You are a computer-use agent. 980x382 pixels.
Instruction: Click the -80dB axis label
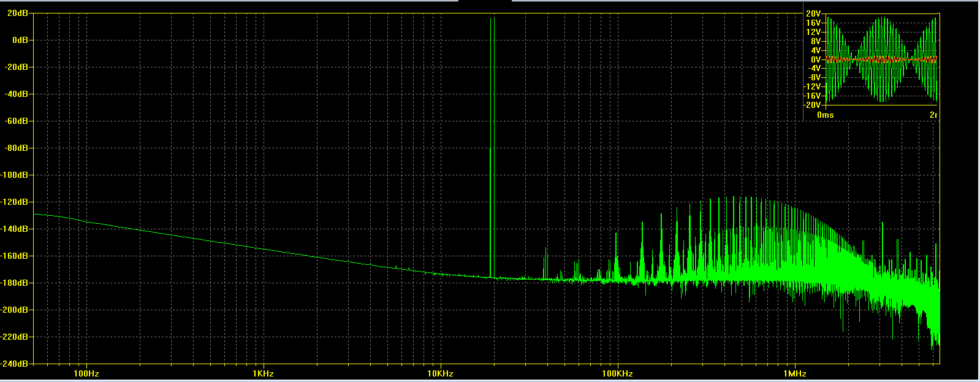point(17,148)
